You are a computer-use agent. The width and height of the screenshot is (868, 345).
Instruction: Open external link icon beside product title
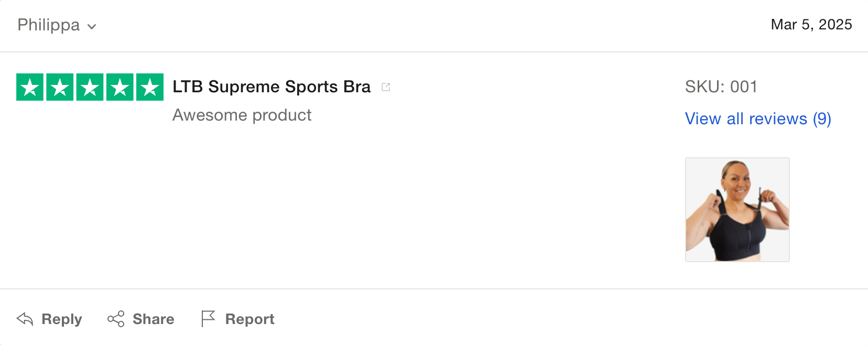click(386, 87)
